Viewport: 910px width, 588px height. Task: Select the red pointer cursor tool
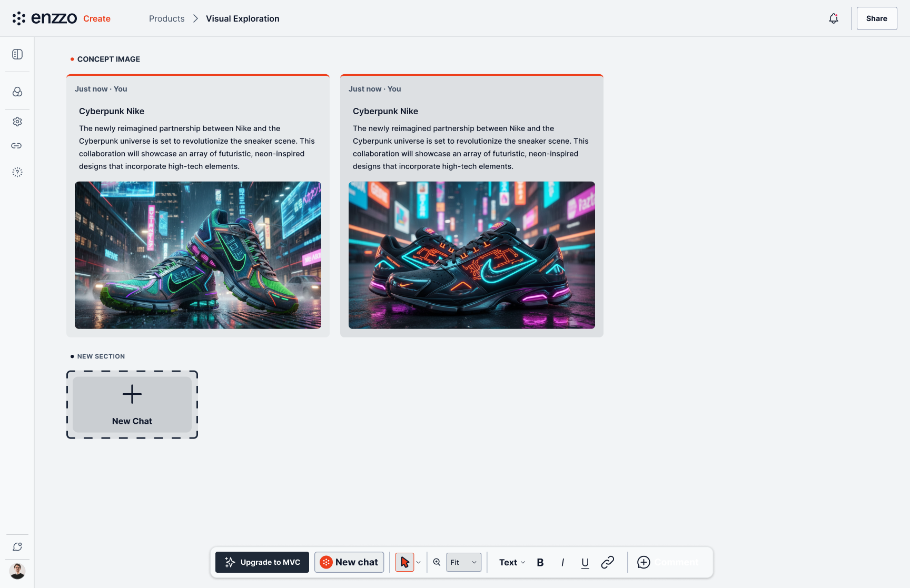click(404, 562)
